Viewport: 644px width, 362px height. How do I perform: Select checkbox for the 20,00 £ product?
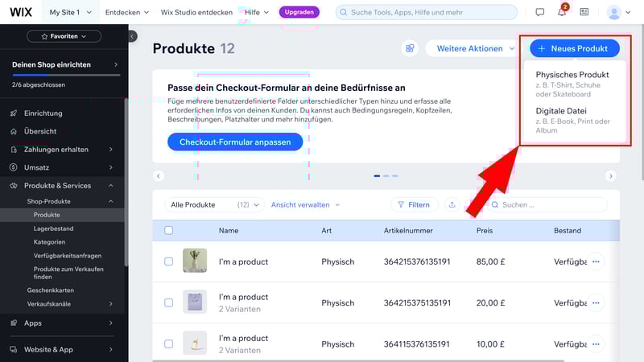pos(168,303)
